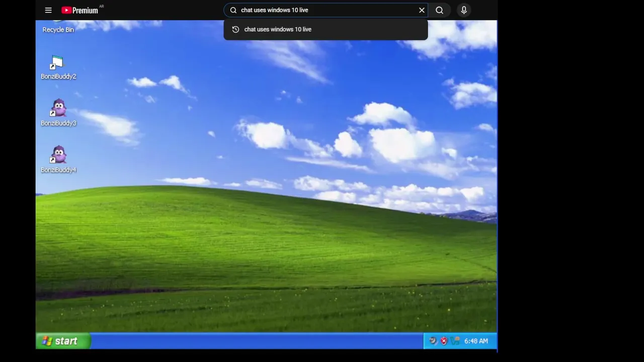The image size is (644, 362).
Task: Start voice search with microphone
Action: click(x=464, y=10)
